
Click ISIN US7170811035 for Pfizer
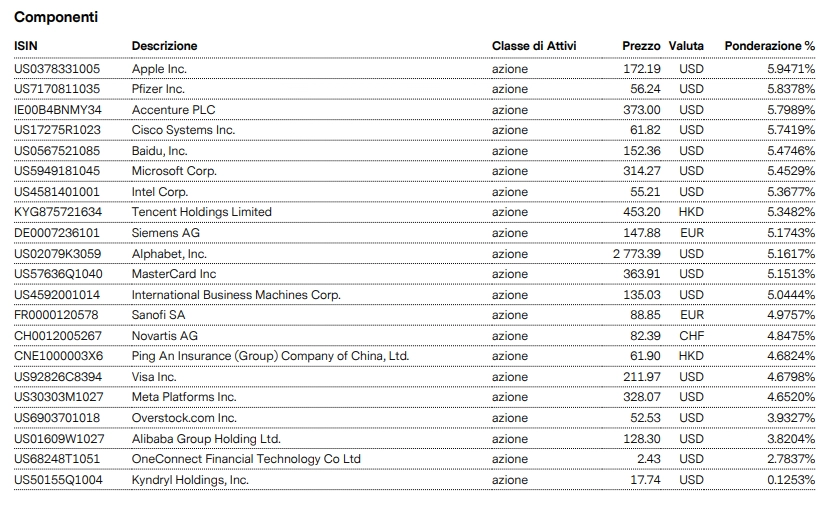pyautogui.click(x=57, y=89)
